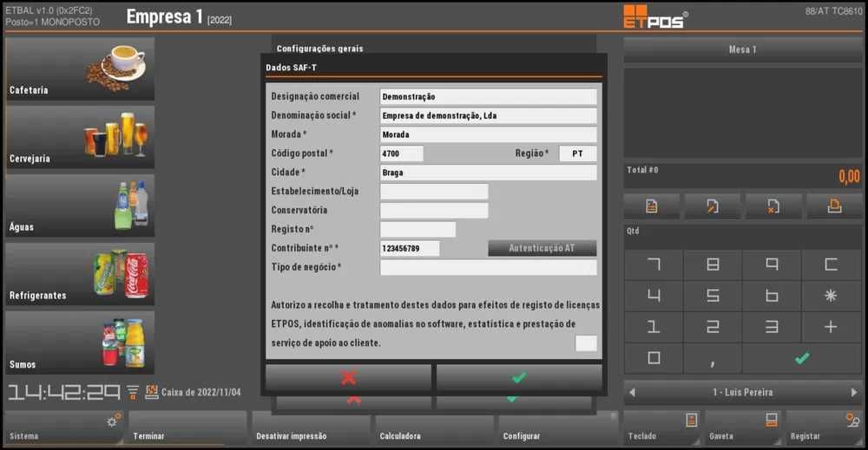Open the Calculadora button

click(x=435, y=427)
